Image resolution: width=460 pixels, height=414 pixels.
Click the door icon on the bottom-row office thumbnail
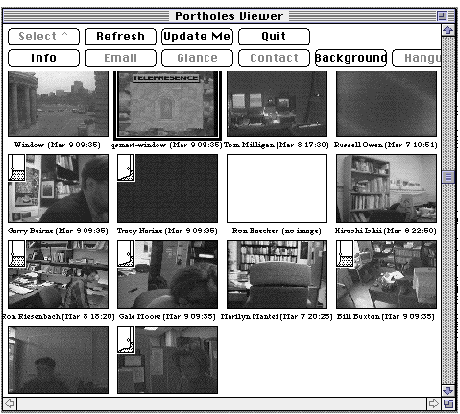[126, 340]
